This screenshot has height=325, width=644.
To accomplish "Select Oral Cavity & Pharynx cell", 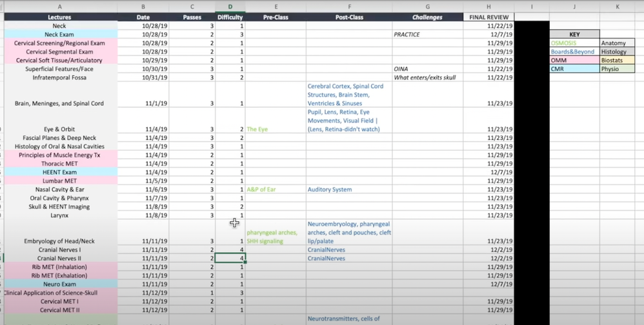I will [x=60, y=198].
